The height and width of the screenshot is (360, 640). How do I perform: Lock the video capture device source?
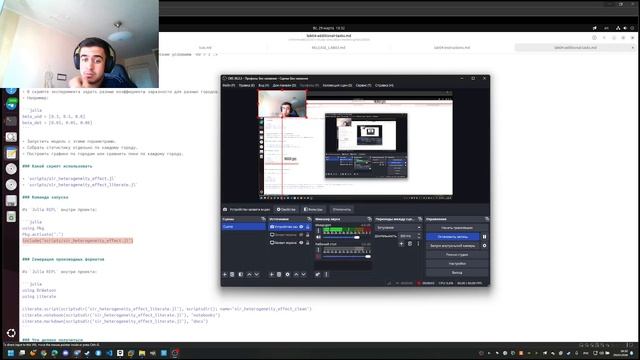coord(308,227)
